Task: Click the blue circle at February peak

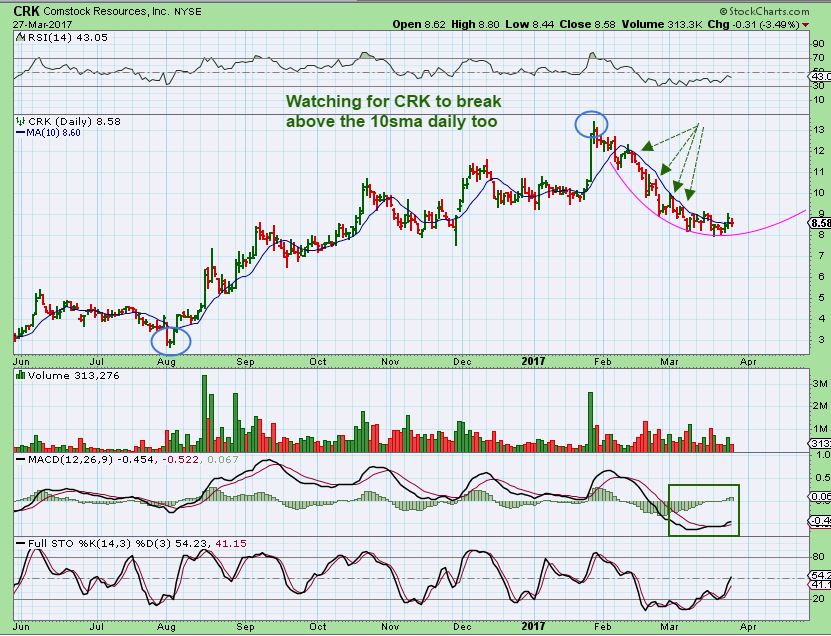Action: [x=592, y=124]
